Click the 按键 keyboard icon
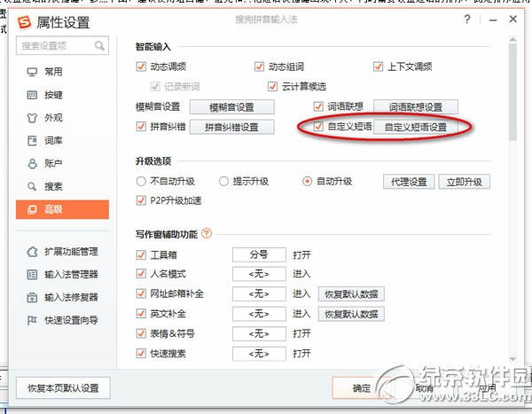The image size is (532, 414). pos(32,95)
